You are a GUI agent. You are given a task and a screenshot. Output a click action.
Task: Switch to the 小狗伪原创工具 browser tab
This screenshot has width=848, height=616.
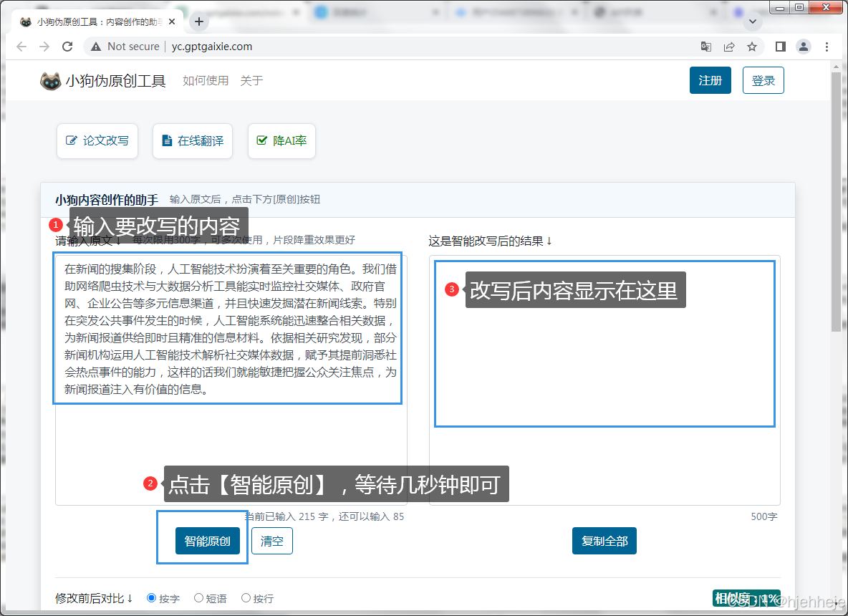(97, 21)
